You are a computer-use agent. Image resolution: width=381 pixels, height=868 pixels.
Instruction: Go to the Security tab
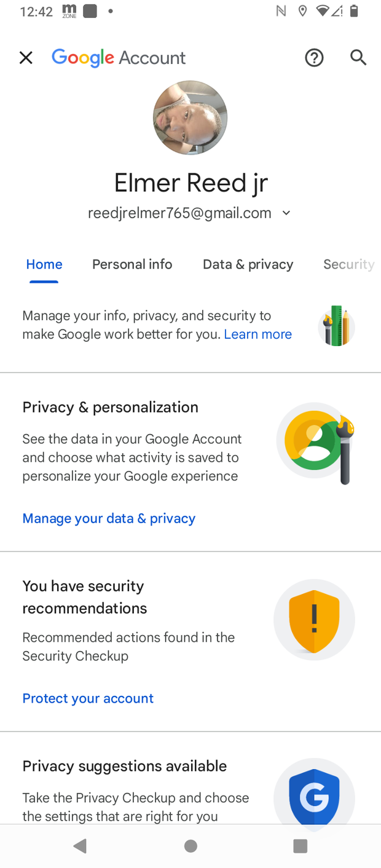point(348,264)
